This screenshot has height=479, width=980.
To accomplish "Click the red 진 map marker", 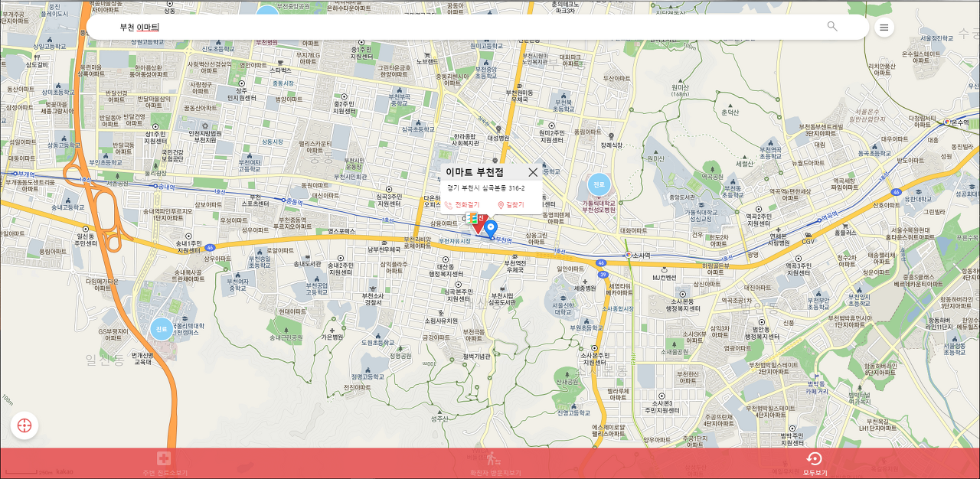I will [x=479, y=223].
